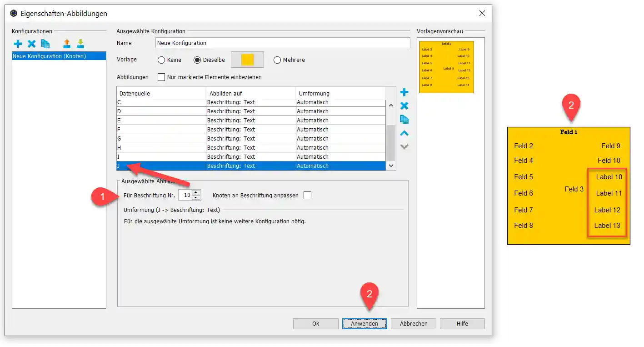
Task: Click the yellow template preview thumbnail
Action: point(446,67)
